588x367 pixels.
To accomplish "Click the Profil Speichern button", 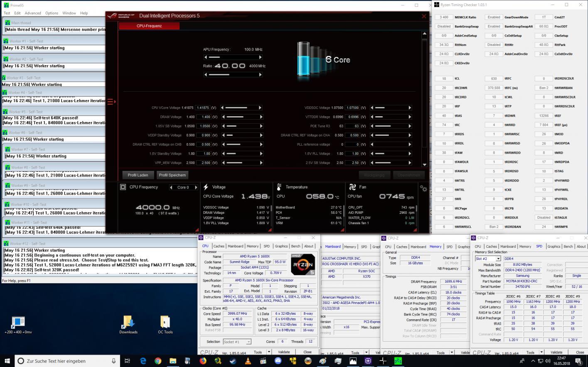I will [x=172, y=175].
